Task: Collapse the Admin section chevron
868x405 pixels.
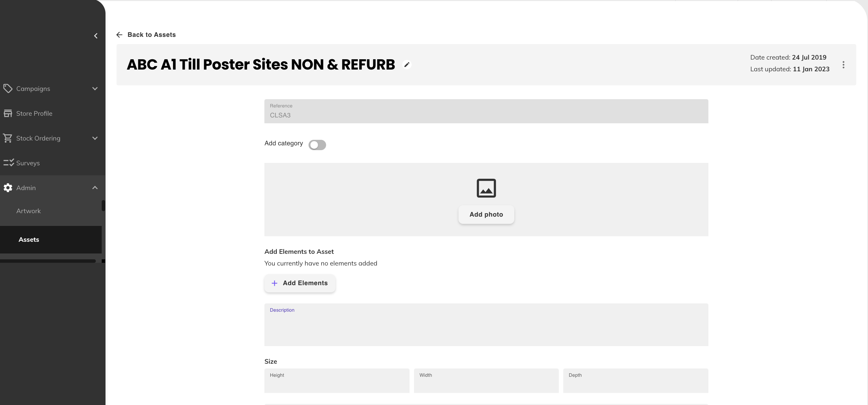Action: pyautogui.click(x=95, y=188)
